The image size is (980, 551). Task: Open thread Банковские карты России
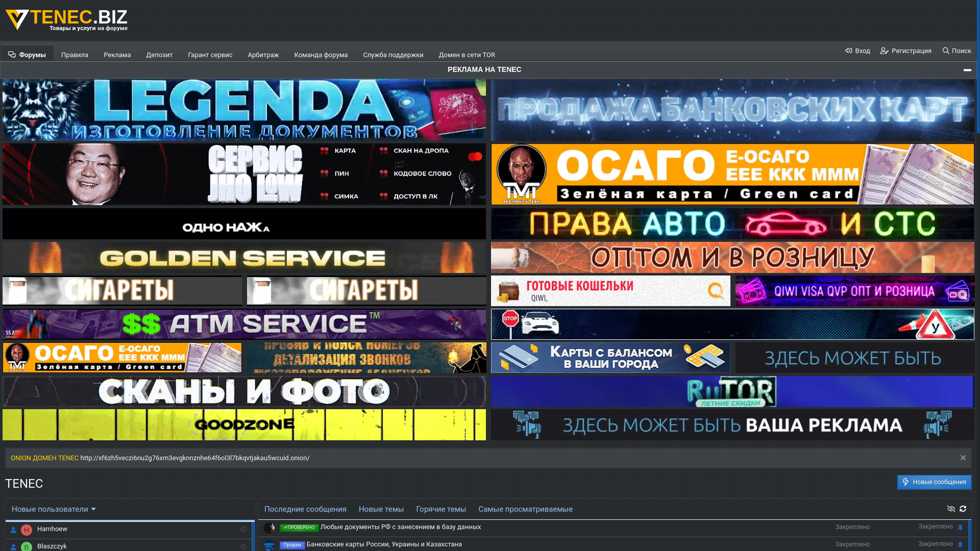pos(384,544)
